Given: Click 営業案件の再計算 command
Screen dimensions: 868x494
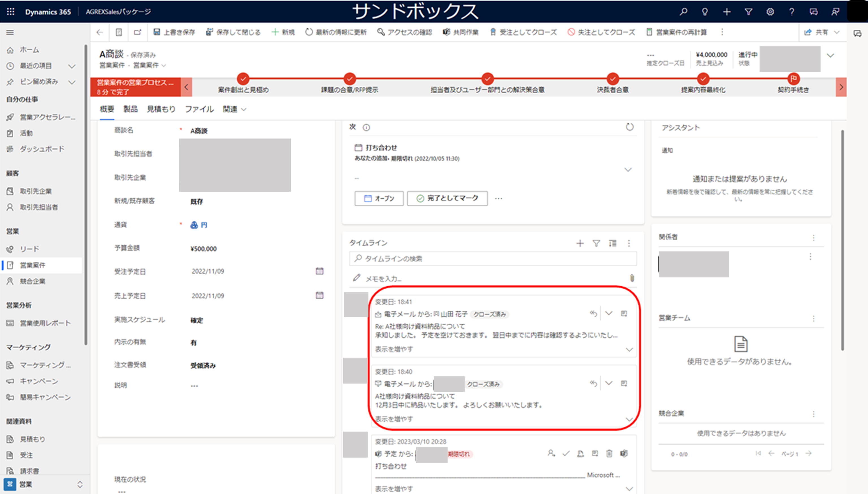Looking at the screenshot, I should click(676, 32).
